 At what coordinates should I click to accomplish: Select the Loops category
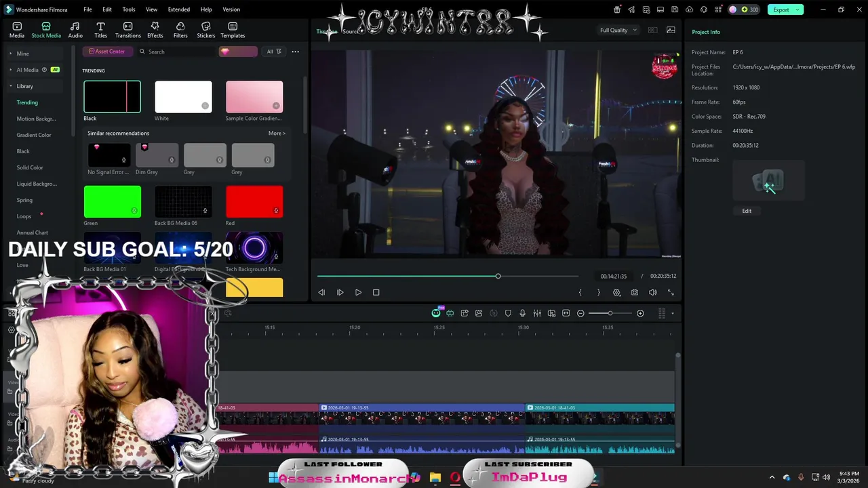(x=24, y=216)
